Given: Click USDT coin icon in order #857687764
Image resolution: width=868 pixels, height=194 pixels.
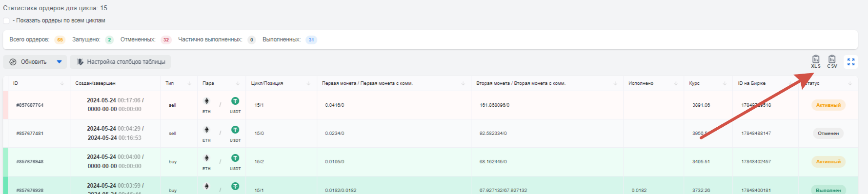Looking at the screenshot, I should (235, 101).
